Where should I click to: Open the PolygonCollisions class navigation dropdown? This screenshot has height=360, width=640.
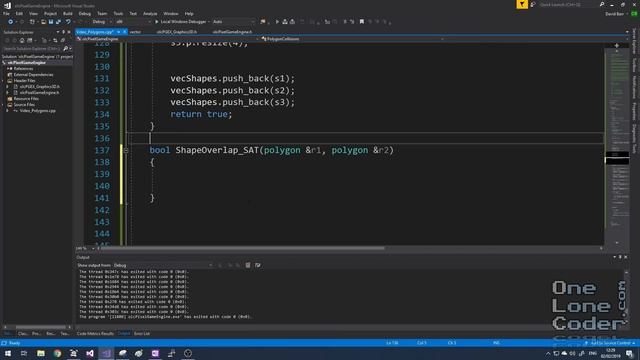[x=352, y=39]
